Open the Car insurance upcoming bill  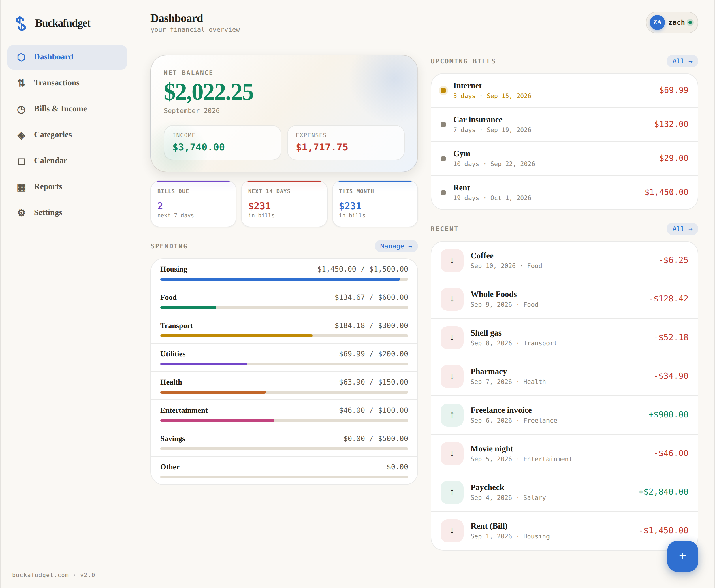[x=564, y=125]
